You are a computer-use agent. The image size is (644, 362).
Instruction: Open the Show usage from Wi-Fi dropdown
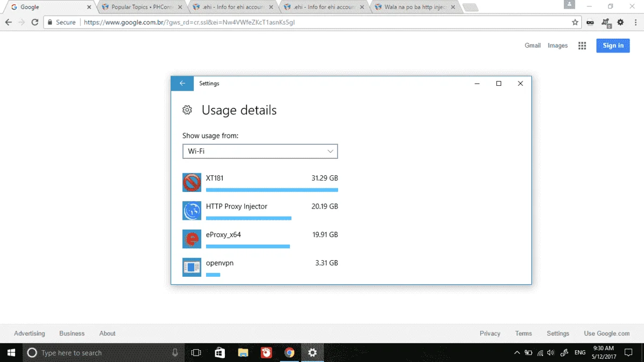click(x=260, y=151)
